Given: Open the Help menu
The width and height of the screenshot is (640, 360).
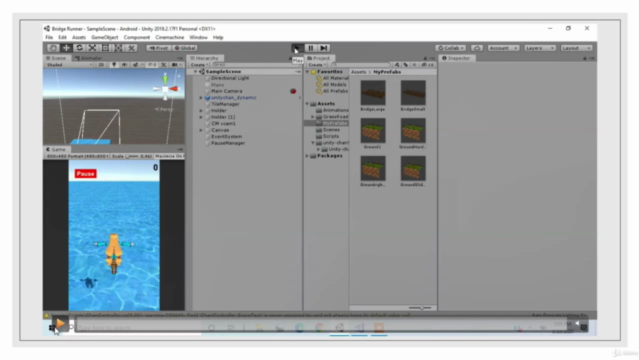Looking at the screenshot, I should 218,38.
